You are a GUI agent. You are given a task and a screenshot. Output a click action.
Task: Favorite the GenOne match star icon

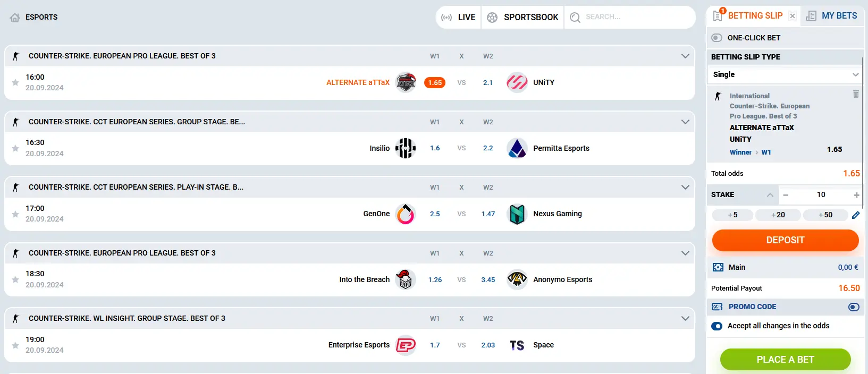pyautogui.click(x=15, y=214)
